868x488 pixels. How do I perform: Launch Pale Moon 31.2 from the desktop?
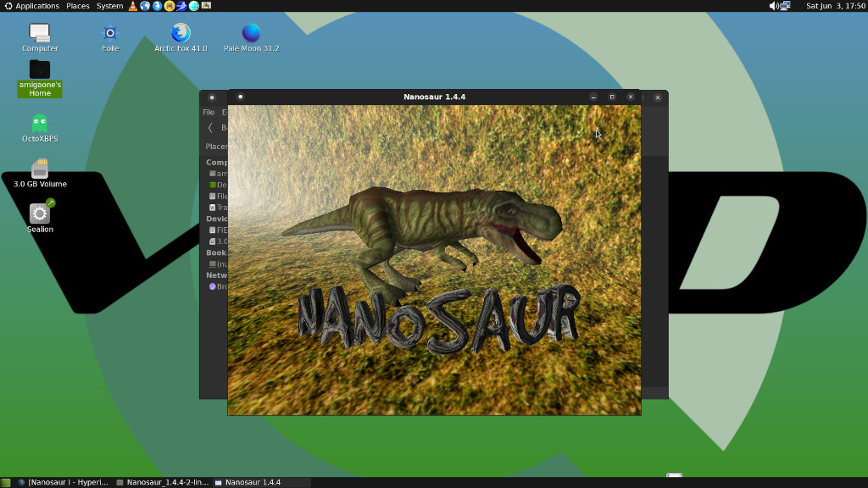point(251,37)
